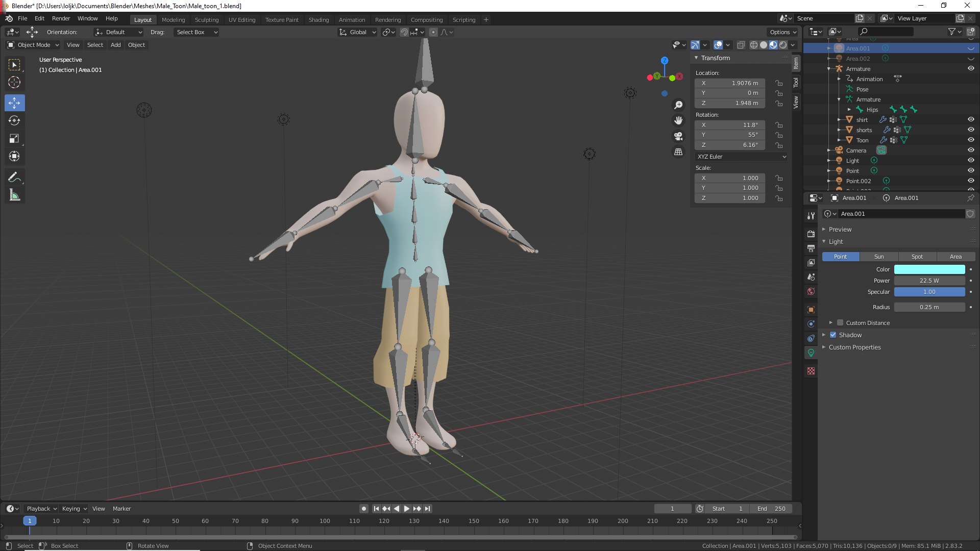The image size is (980, 551).
Task: Open the XYZ Euler rotation mode dropdown
Action: coord(741,157)
